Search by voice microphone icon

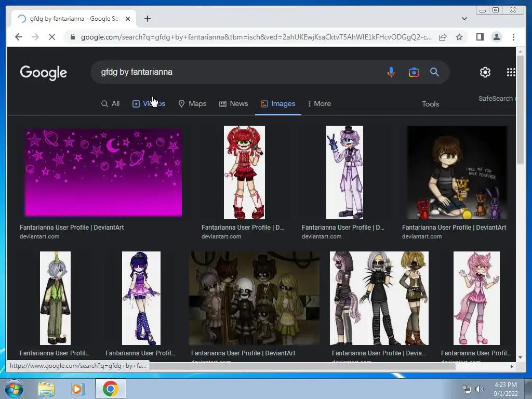[391, 72]
